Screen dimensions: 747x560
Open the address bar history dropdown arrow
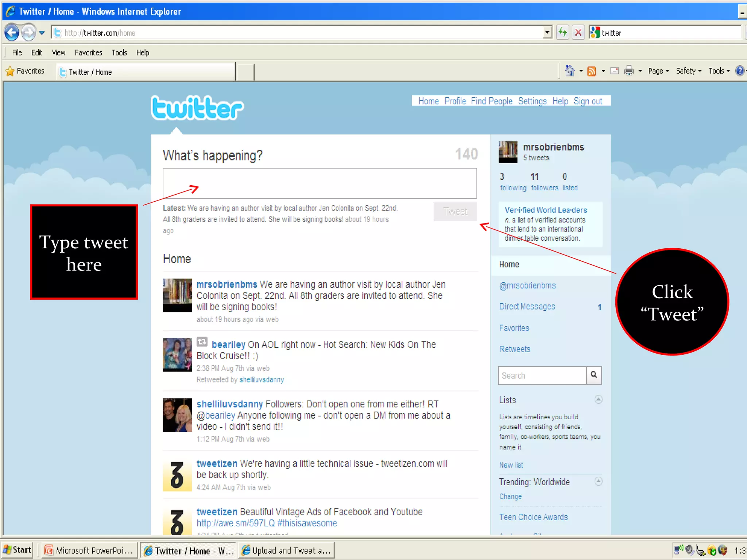coord(547,33)
